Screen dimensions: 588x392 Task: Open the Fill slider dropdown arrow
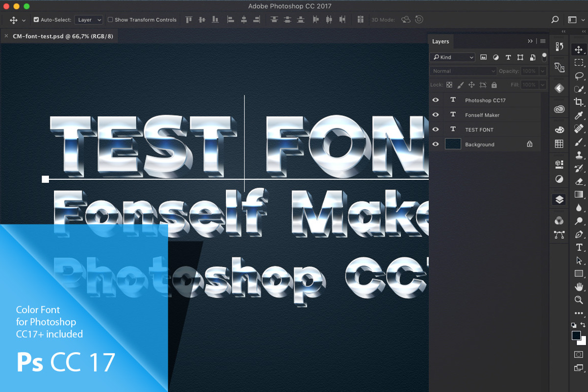point(542,85)
